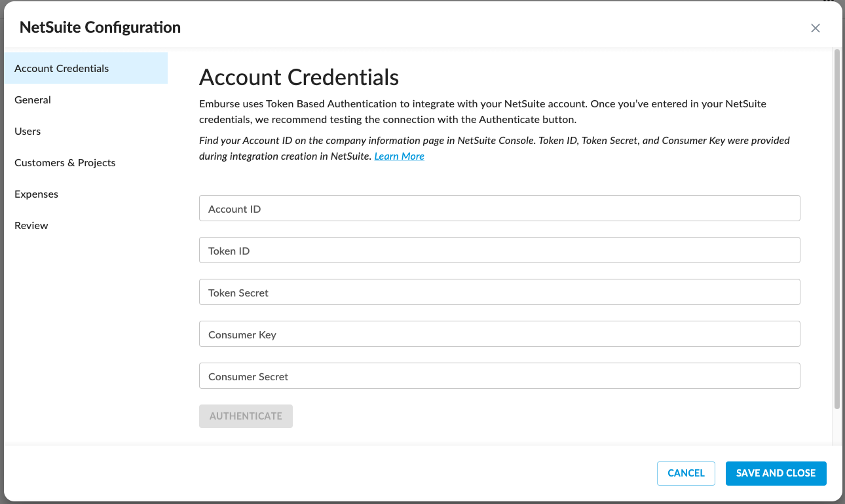
Task: Go to the Review section
Action: (x=31, y=225)
